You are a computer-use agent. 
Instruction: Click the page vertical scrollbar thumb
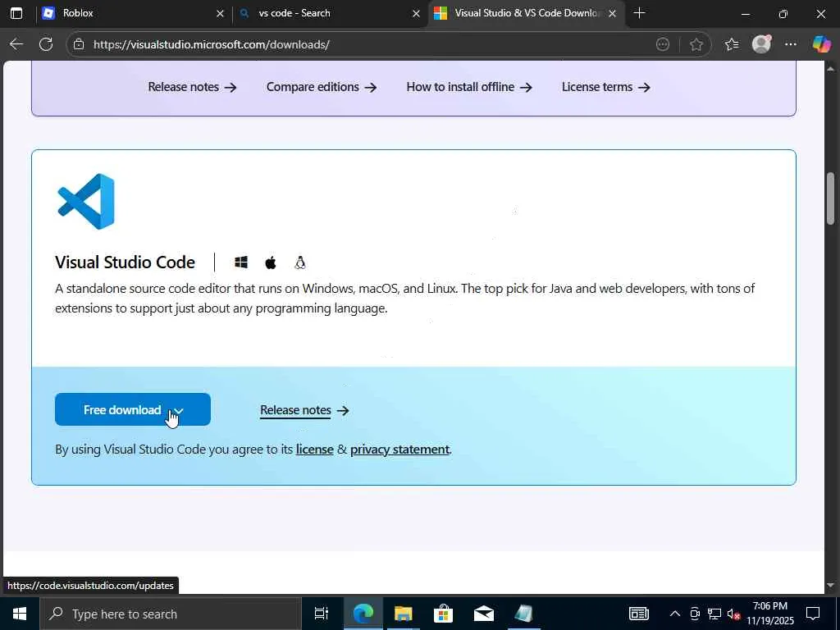pyautogui.click(x=830, y=199)
